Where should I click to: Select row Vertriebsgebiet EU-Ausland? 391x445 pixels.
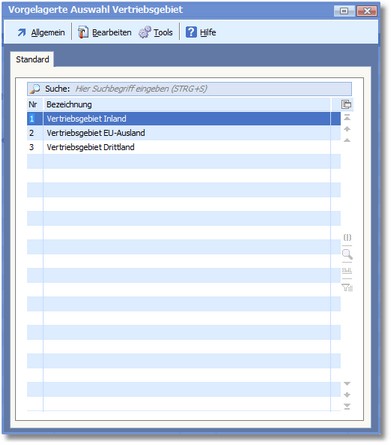coord(184,133)
